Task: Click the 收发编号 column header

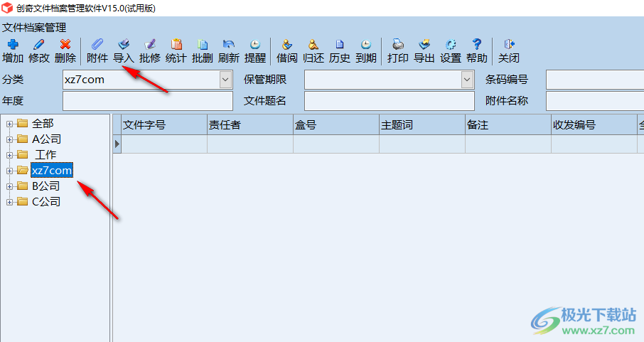Action: tap(594, 124)
